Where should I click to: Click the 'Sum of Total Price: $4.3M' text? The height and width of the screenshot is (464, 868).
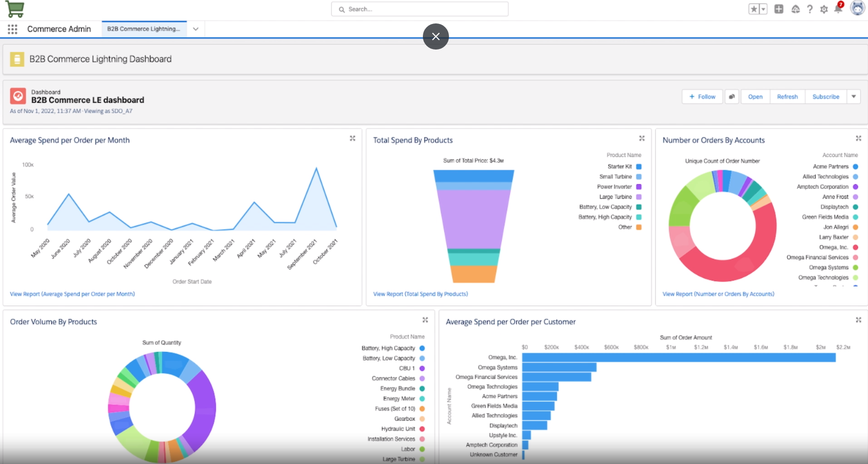[474, 161]
